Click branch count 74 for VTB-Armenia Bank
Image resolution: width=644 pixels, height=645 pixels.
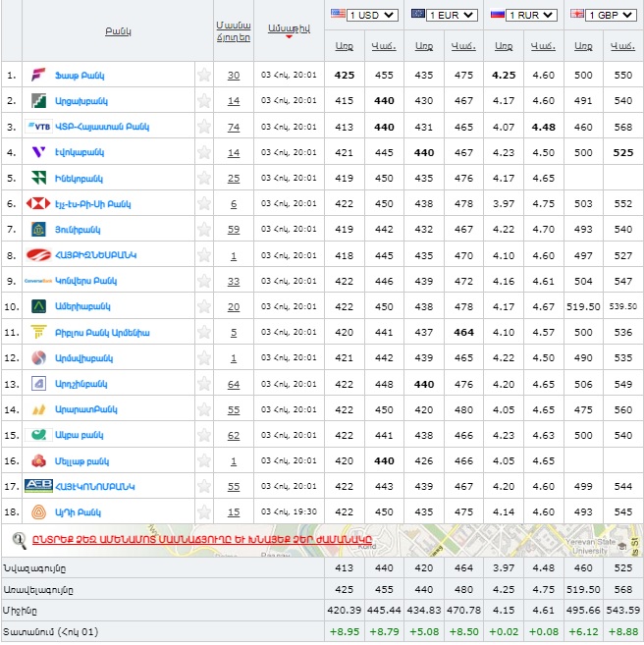(233, 127)
